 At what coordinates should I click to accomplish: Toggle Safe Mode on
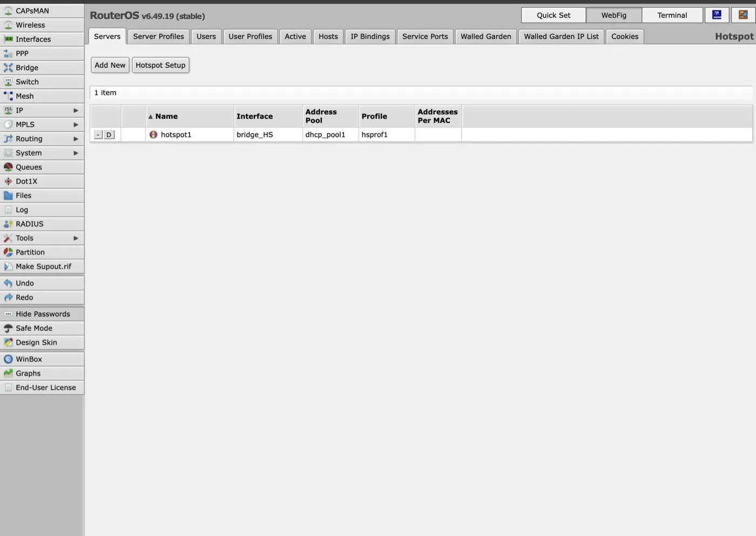click(x=42, y=328)
